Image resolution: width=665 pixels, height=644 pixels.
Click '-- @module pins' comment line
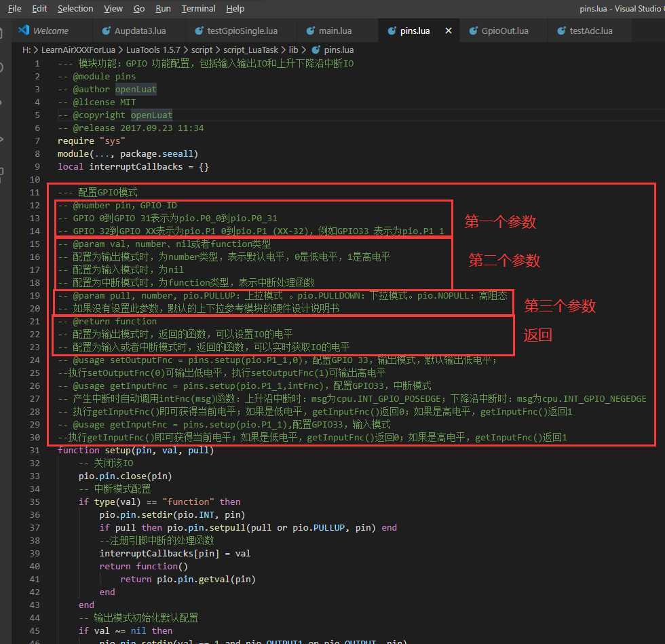pos(96,77)
